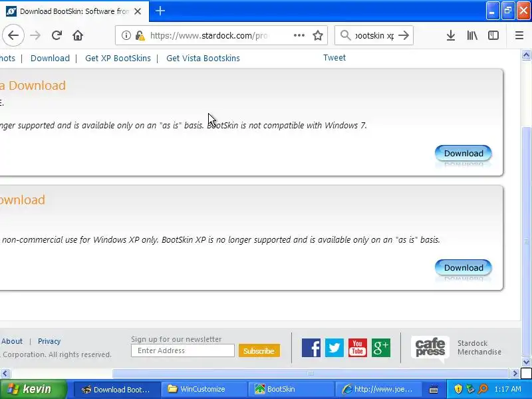Click the padlock warning icon

(140, 35)
